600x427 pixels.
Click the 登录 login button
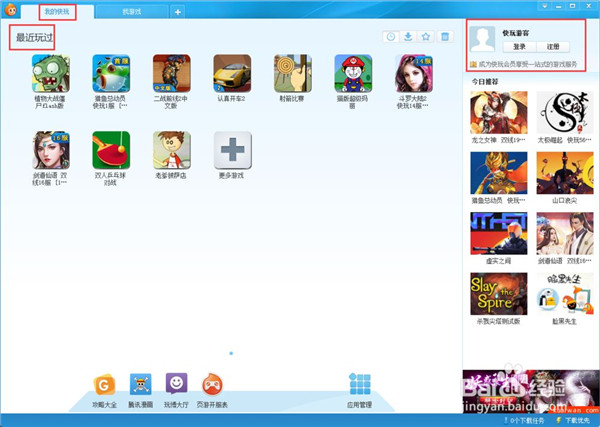pos(519,46)
